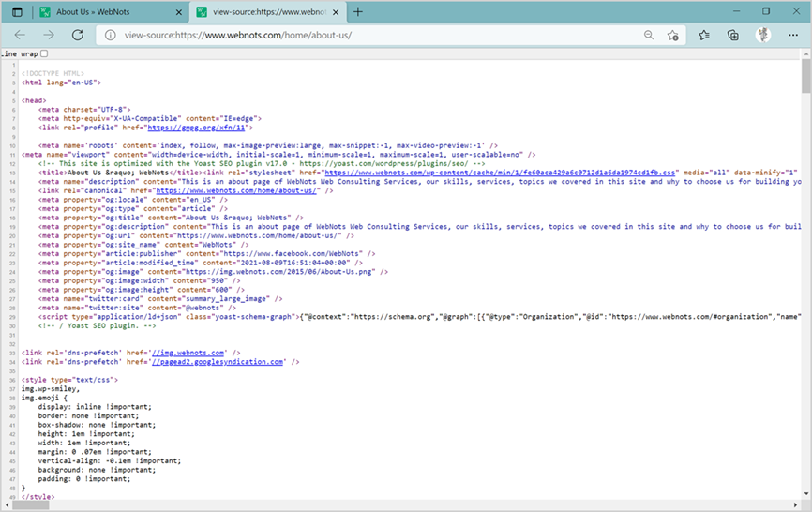Open the zoom magnifier in address bar
Viewport: 812px width, 512px height.
point(648,35)
